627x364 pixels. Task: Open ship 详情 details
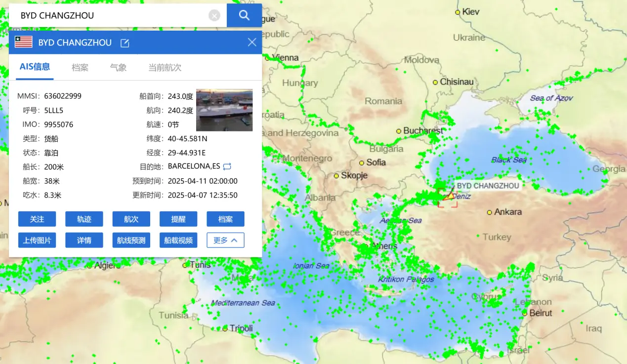click(x=84, y=240)
